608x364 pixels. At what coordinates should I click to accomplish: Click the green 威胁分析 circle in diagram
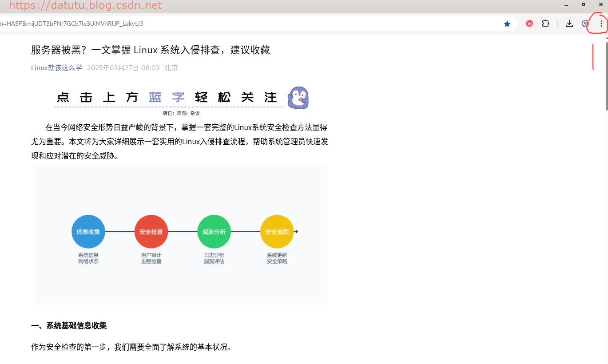click(x=214, y=232)
